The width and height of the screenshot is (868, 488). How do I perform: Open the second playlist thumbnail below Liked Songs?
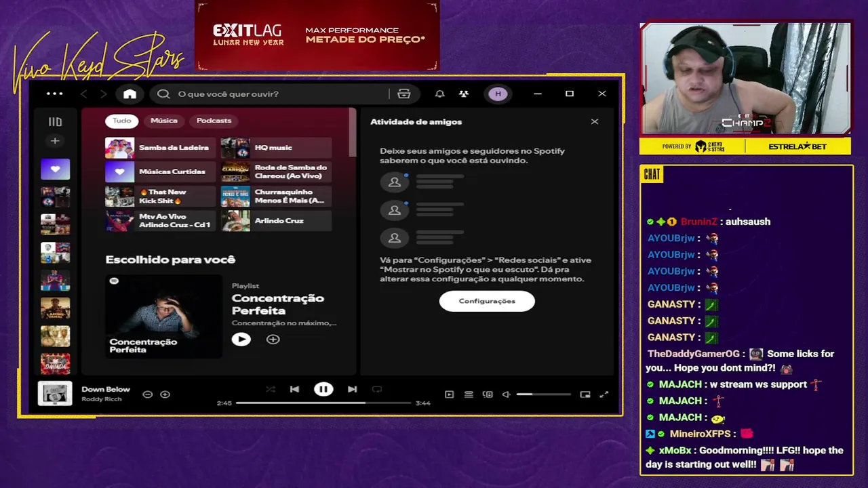point(55,224)
